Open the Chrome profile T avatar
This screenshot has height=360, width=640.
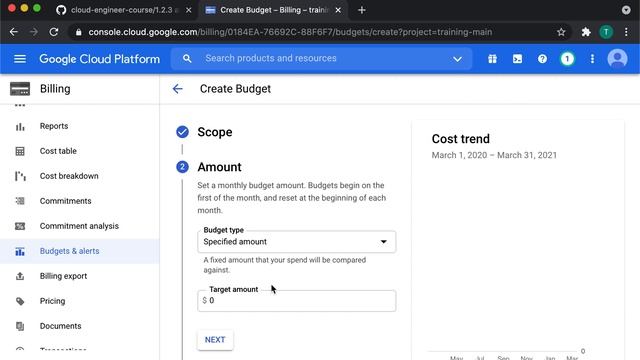tap(606, 32)
